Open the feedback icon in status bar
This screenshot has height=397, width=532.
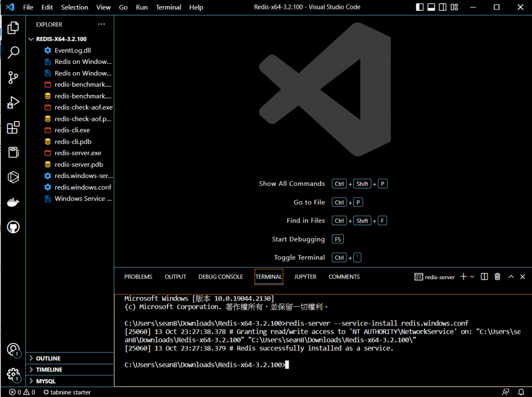point(506,392)
